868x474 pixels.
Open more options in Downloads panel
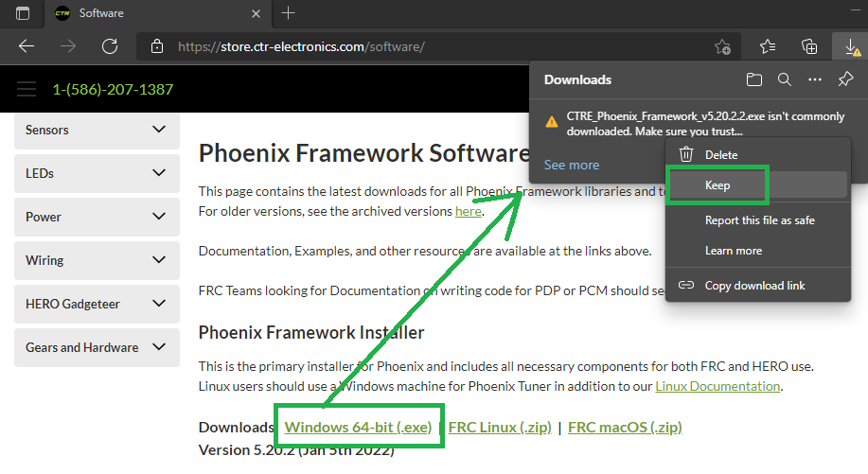[815, 79]
